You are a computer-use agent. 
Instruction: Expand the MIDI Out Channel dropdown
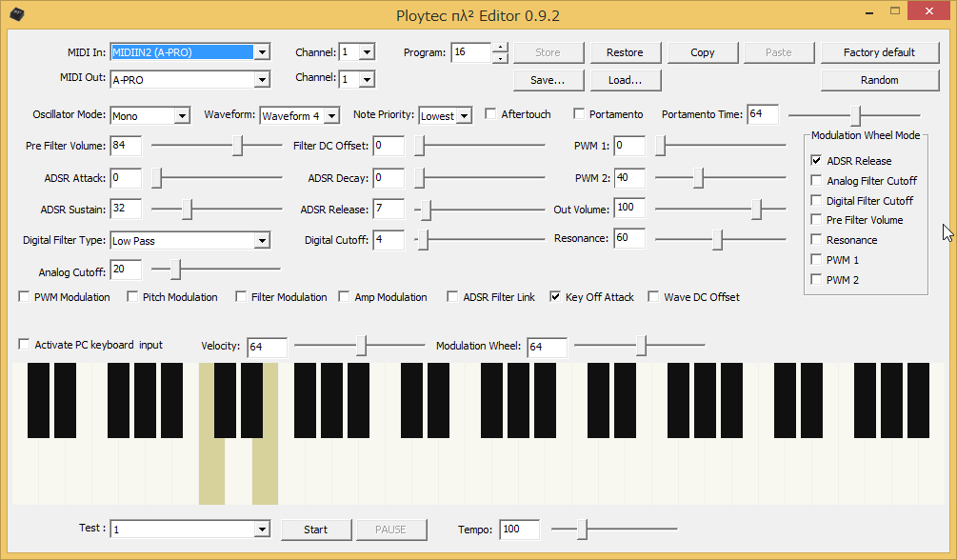[x=367, y=79]
